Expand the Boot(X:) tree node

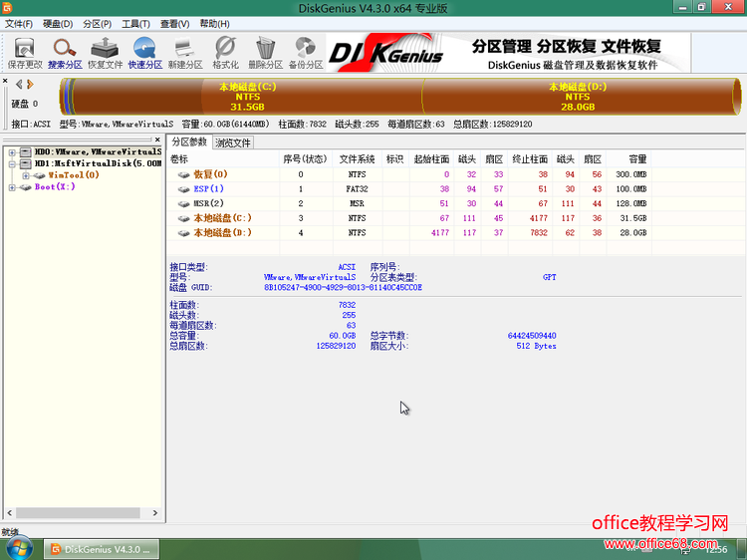(x=12, y=187)
